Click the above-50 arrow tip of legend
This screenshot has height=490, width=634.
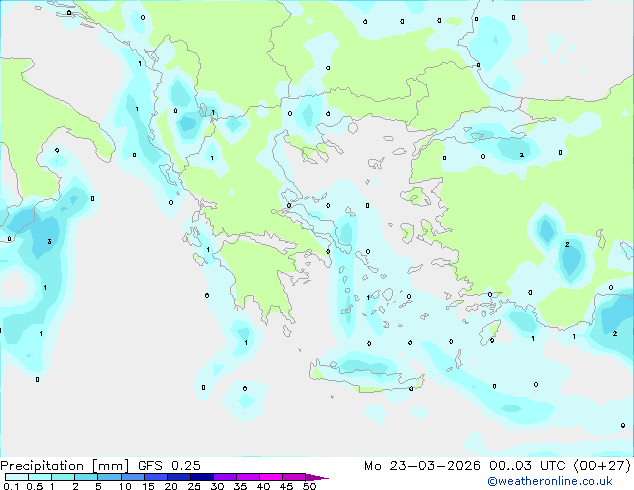tap(317, 477)
